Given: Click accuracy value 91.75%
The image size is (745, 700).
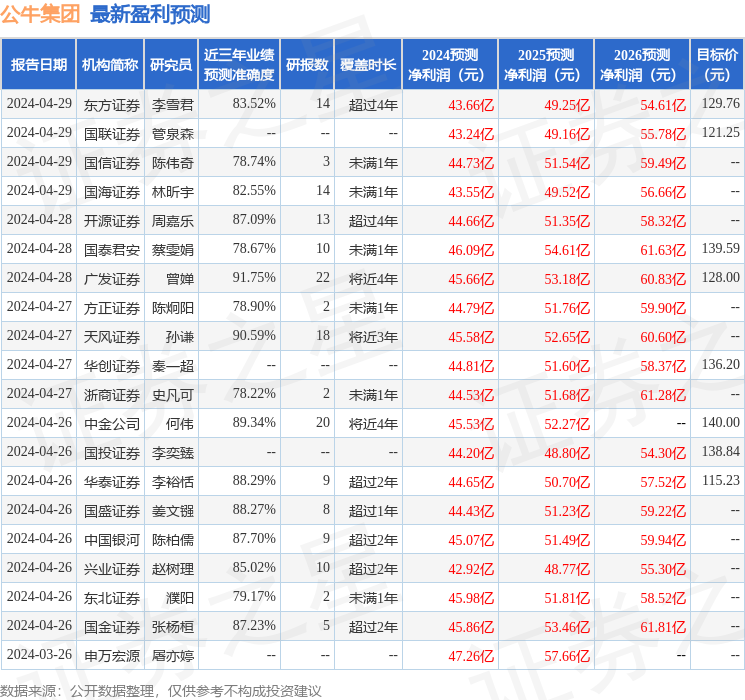Looking at the screenshot, I should (x=254, y=277).
